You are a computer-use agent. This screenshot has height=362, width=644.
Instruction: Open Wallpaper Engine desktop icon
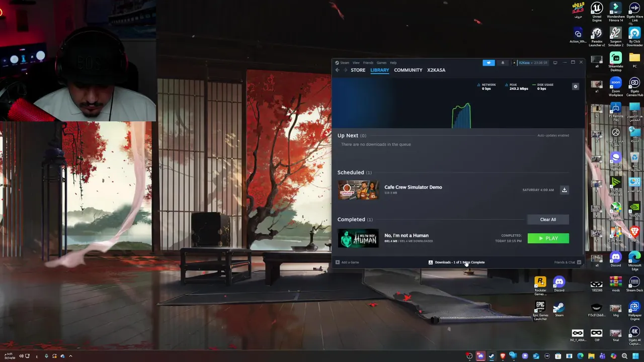pyautogui.click(x=634, y=310)
